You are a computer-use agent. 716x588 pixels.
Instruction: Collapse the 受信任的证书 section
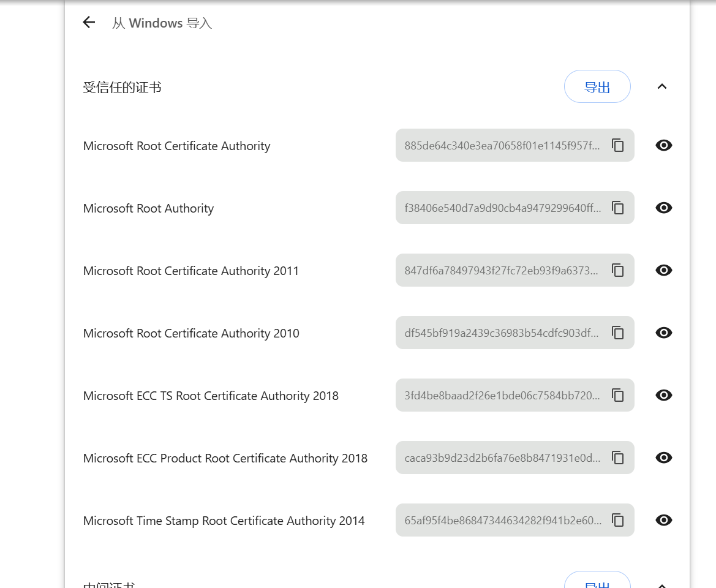tap(661, 86)
